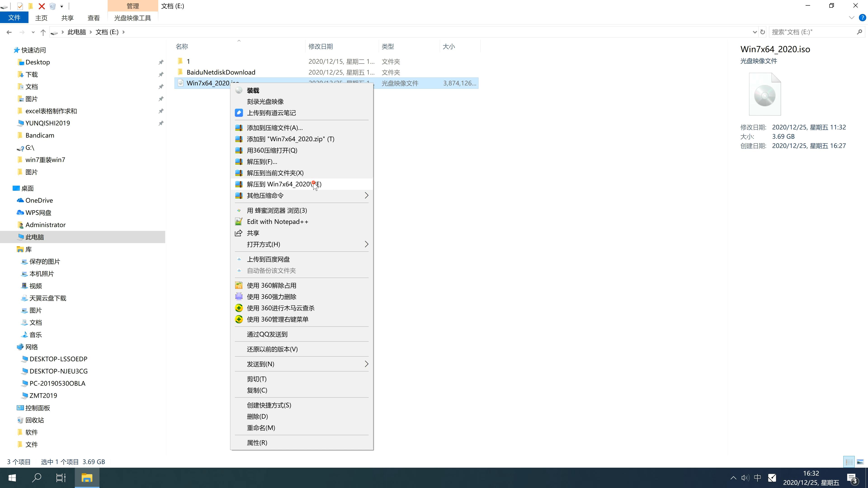Click 装载 to mount the ISO image
868x488 pixels.
[253, 89]
